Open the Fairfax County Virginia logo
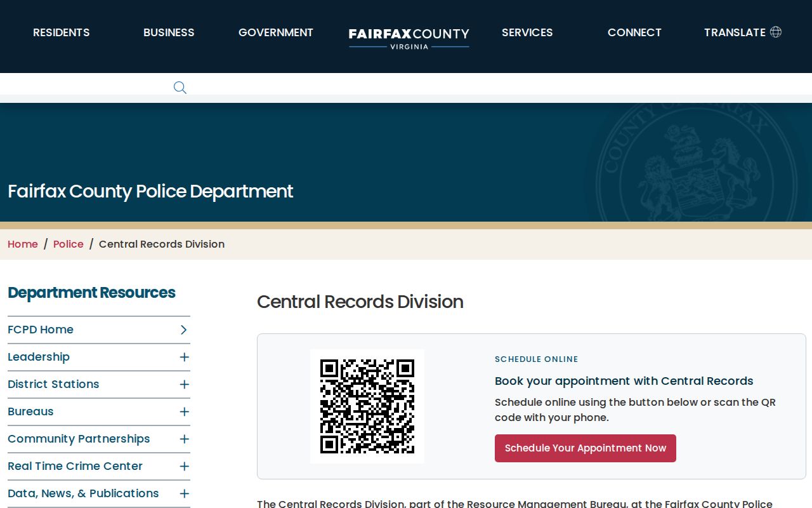 click(409, 38)
